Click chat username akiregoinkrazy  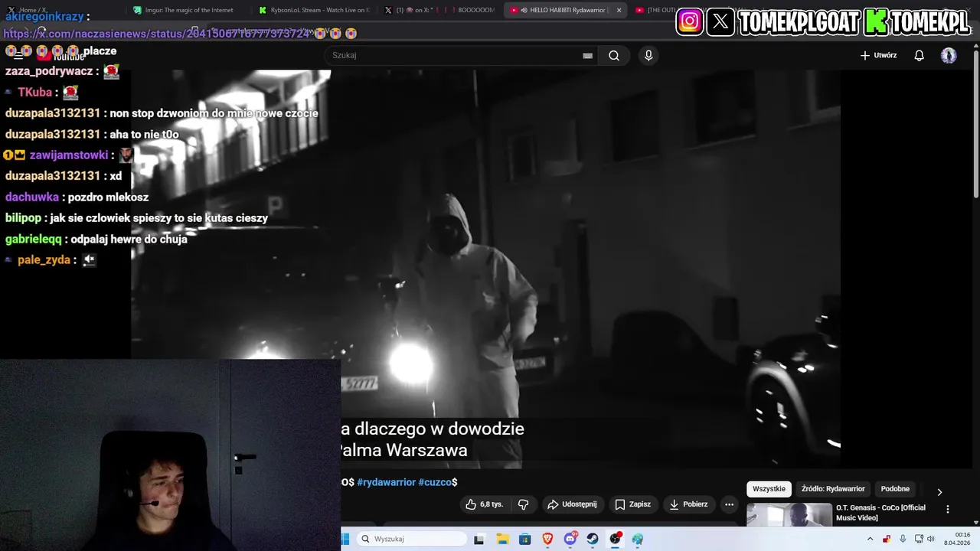click(x=44, y=16)
